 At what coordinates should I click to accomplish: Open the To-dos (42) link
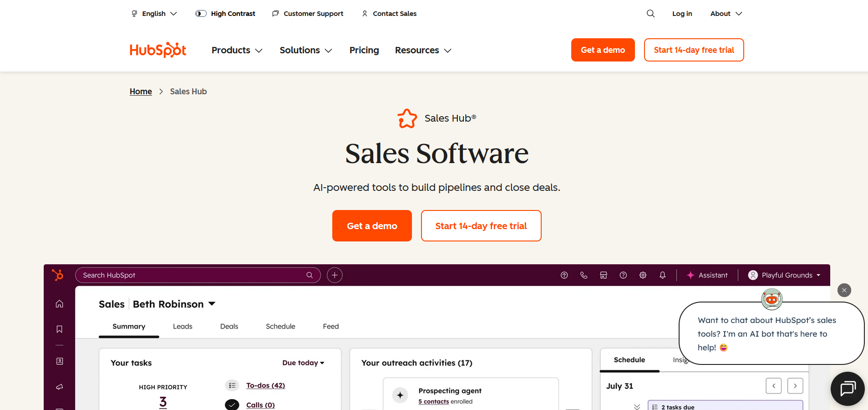point(265,385)
